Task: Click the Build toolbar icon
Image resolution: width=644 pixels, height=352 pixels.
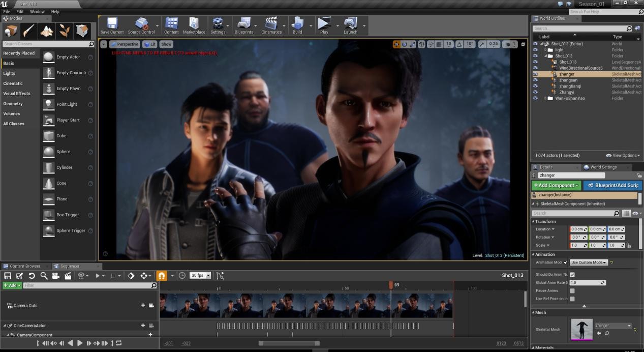Action: pos(297,25)
